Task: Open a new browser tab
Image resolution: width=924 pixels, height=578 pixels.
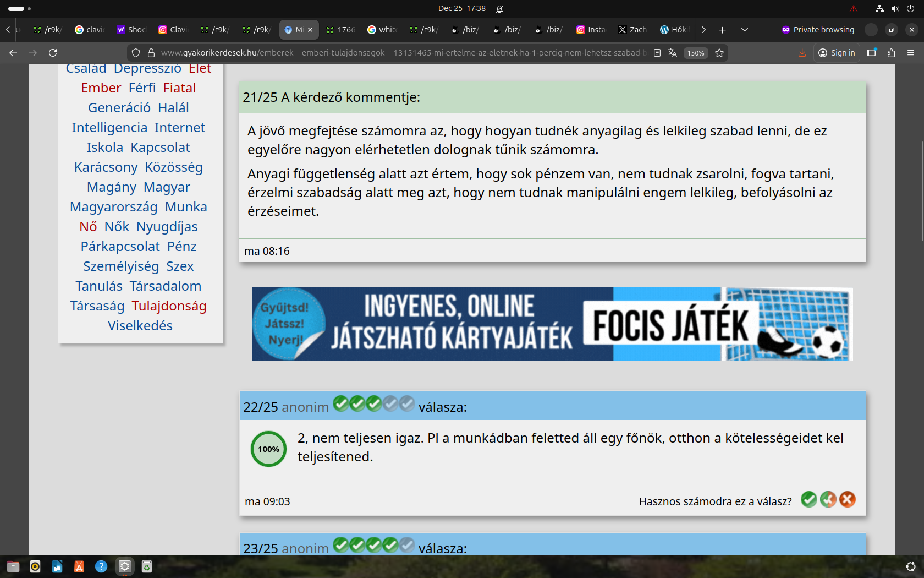Action: 723,30
